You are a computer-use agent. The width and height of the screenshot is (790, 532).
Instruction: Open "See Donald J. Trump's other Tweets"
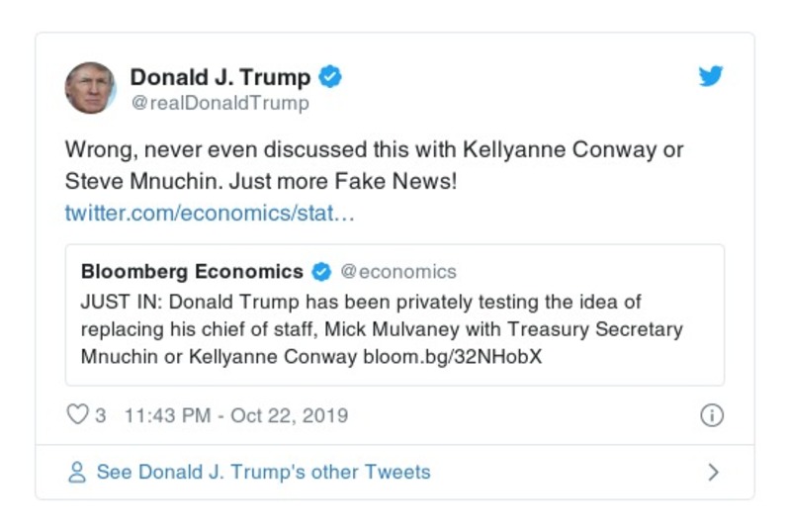pyautogui.click(x=263, y=472)
